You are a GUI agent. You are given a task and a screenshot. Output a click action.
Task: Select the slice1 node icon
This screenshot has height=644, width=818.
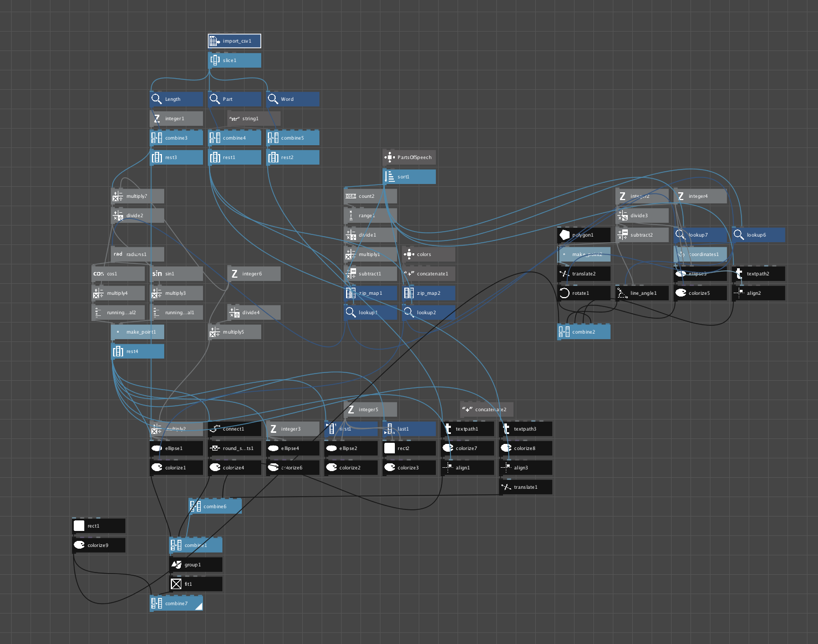click(x=215, y=60)
